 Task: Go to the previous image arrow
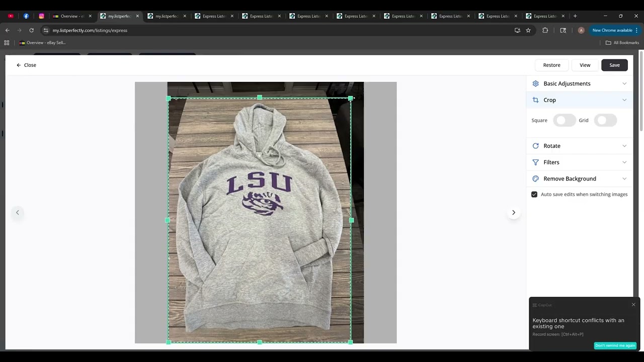[x=18, y=213]
